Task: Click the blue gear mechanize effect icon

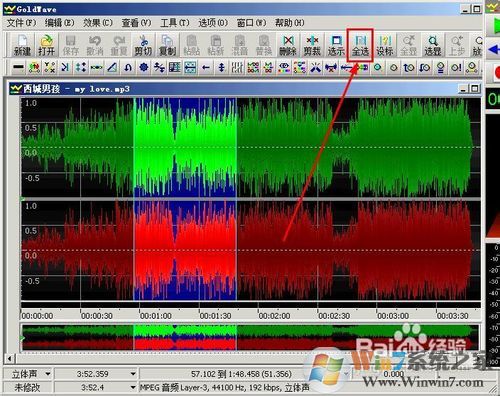Action: pyautogui.click(x=144, y=67)
